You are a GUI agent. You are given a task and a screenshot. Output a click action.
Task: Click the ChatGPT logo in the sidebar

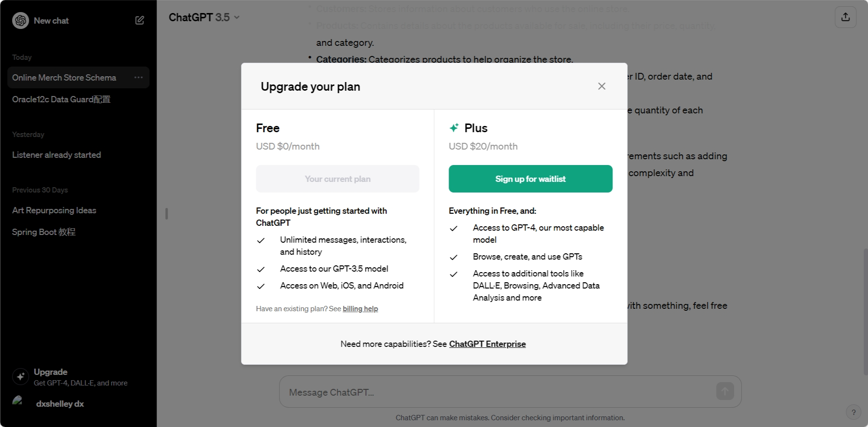coord(20,20)
